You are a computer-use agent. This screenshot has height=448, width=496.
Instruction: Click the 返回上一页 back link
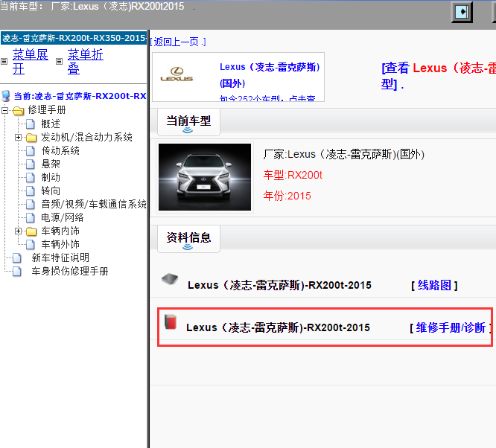coord(178,42)
